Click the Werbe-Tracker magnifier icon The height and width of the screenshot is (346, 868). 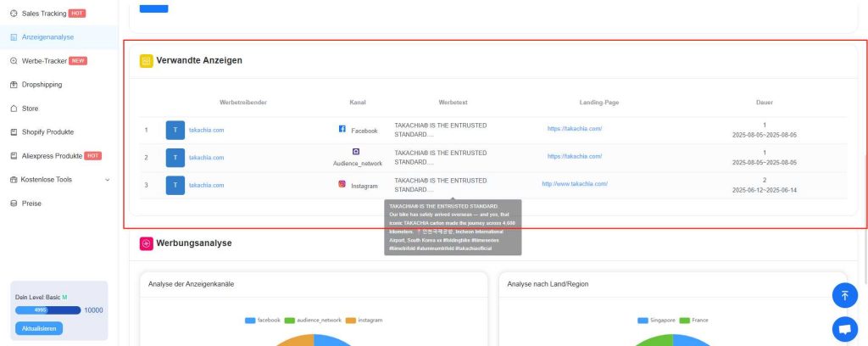click(x=14, y=61)
